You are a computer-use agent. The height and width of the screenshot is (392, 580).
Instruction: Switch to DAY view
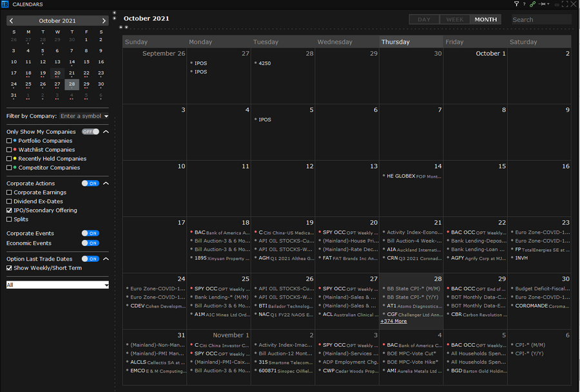[x=424, y=19]
